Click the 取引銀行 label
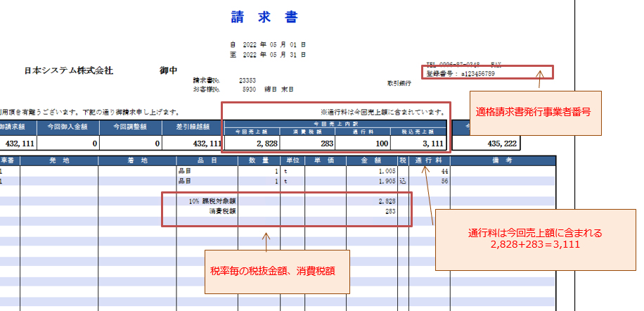The image size is (644, 311). (399, 83)
